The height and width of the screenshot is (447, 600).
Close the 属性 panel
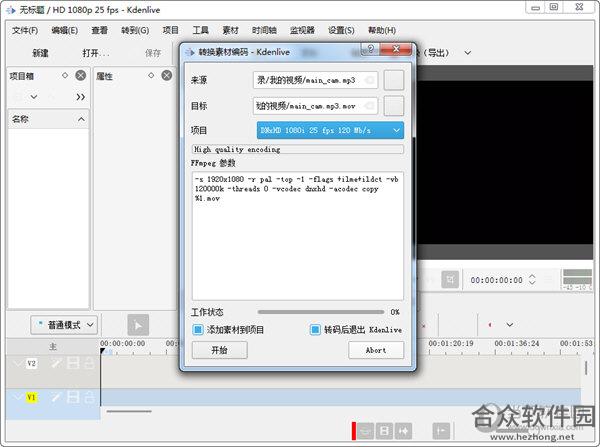click(167, 75)
